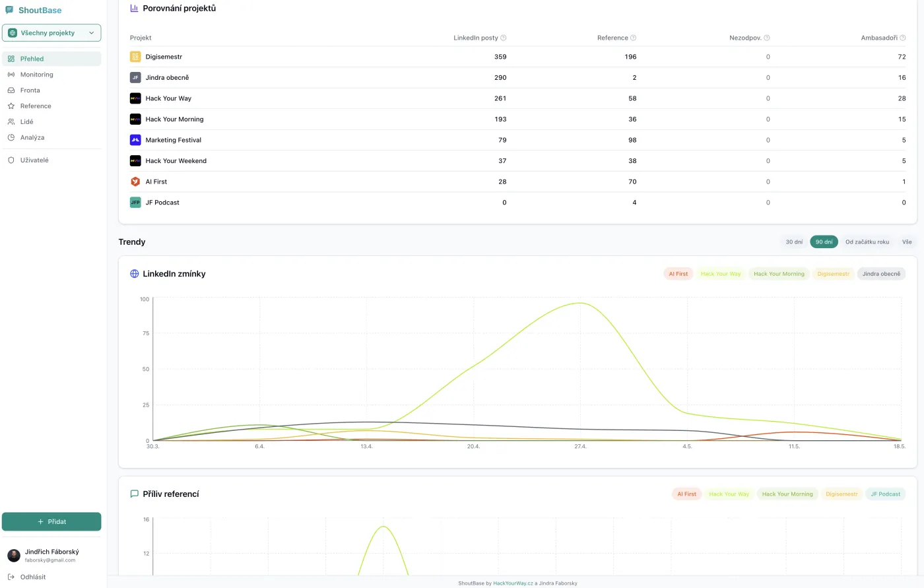Click the help icon next to LinkedIn posty
Viewport: 924px width, 588px height.
pyautogui.click(x=504, y=38)
